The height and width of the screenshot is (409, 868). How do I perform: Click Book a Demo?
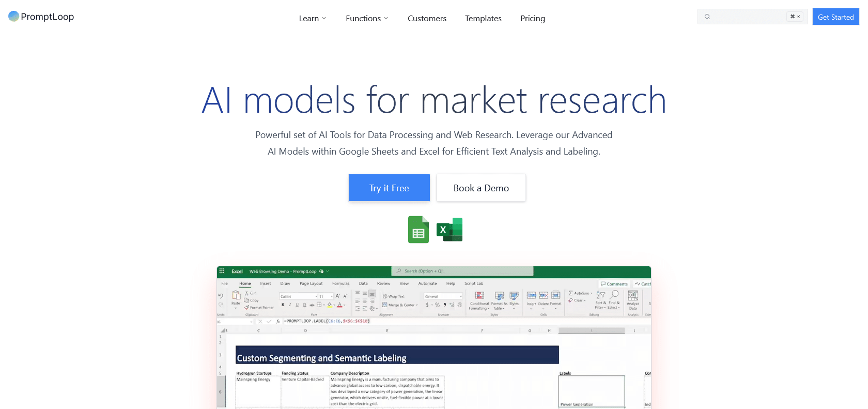point(481,188)
